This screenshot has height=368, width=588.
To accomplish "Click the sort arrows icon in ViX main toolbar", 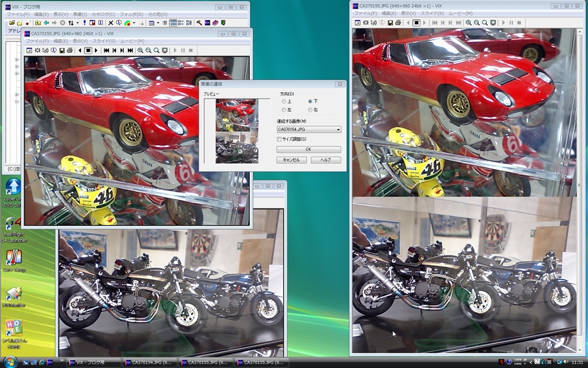I will [x=71, y=23].
